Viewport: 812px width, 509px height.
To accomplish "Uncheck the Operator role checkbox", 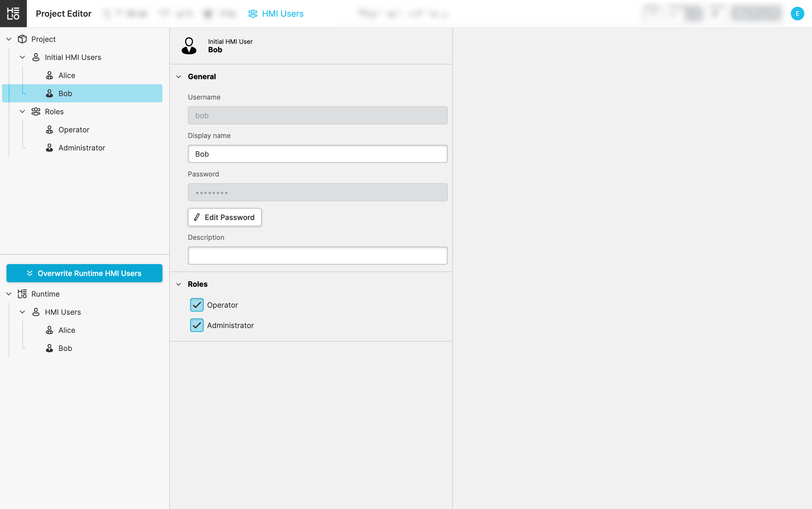I will tap(197, 305).
